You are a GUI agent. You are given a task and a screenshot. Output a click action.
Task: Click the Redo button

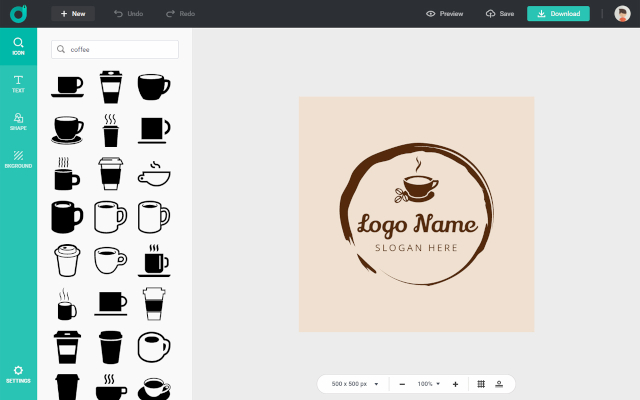click(x=180, y=13)
